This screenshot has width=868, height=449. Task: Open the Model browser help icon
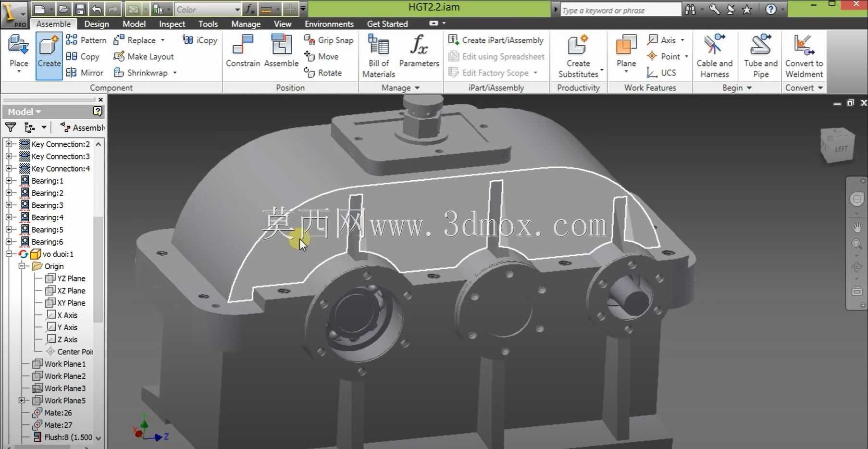click(x=98, y=112)
